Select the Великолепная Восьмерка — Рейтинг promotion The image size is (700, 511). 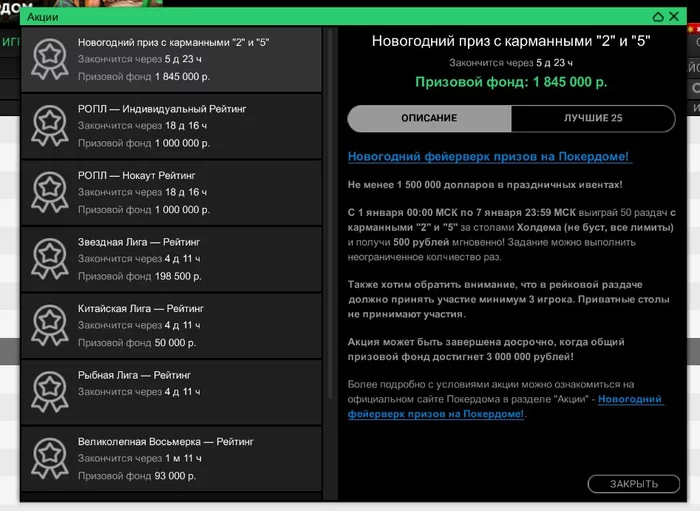point(171,458)
